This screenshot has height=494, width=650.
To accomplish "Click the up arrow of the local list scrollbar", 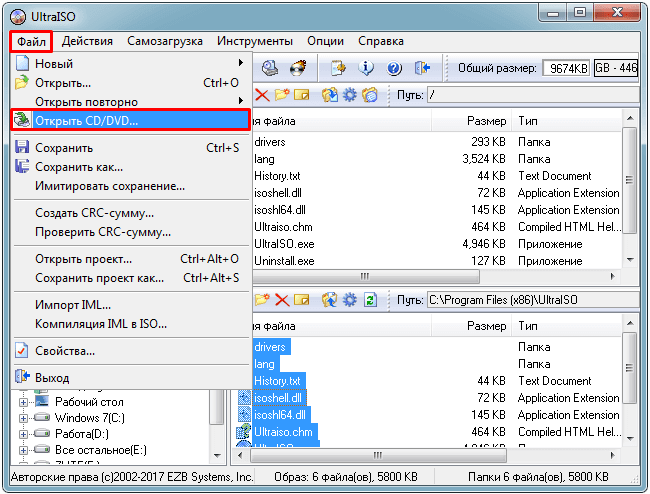I will (x=630, y=323).
